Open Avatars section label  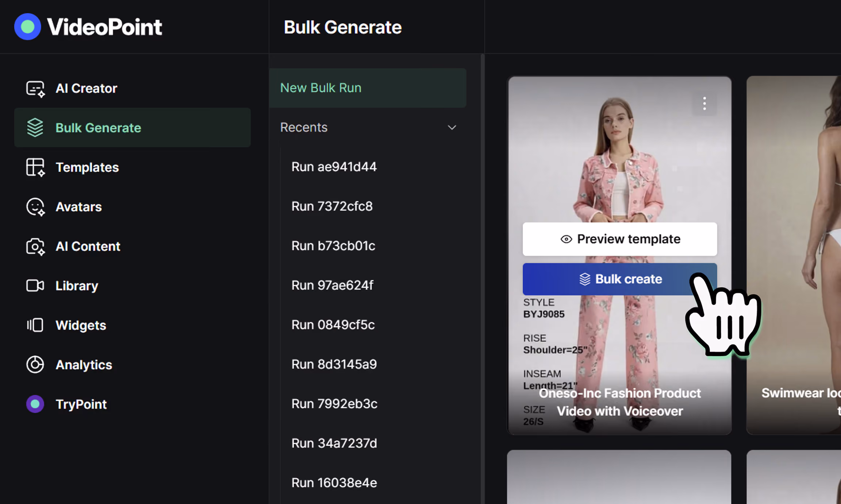[78, 207]
